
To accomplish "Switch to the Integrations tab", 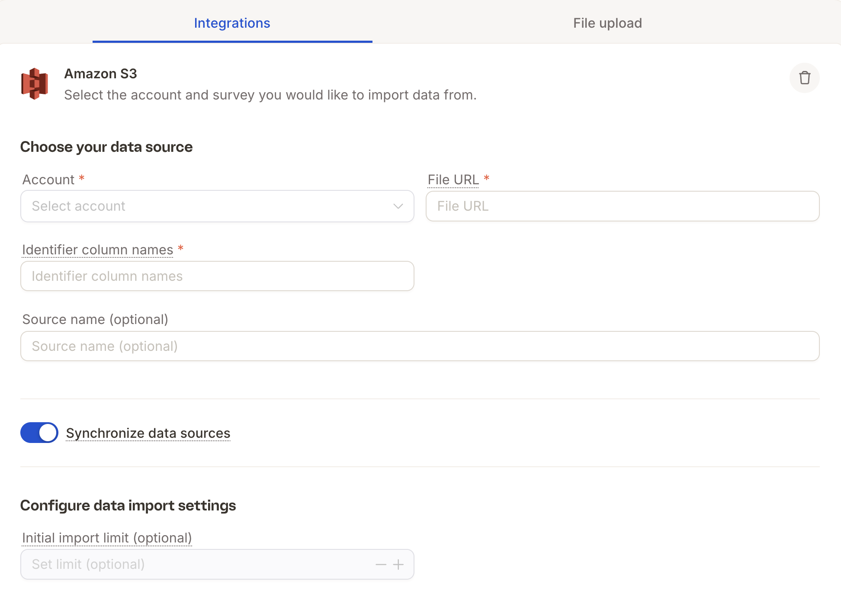I will coord(232,23).
